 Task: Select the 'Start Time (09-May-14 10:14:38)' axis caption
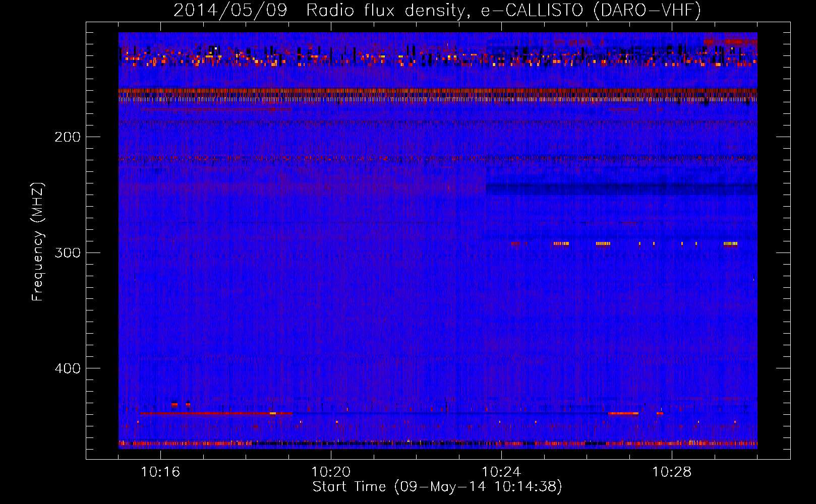click(x=437, y=487)
